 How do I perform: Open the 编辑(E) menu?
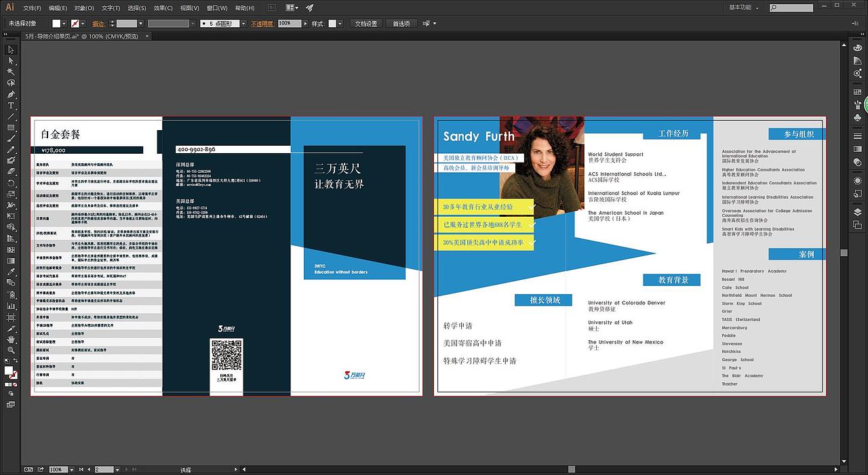(x=58, y=8)
